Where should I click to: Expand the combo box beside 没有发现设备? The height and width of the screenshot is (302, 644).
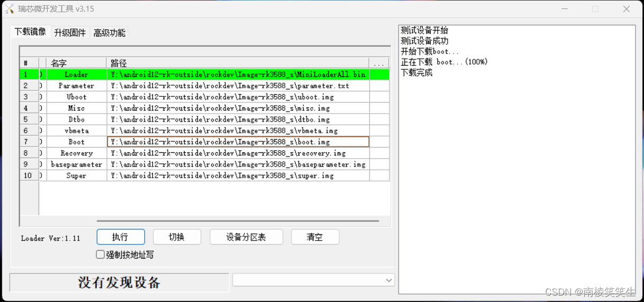(x=389, y=280)
